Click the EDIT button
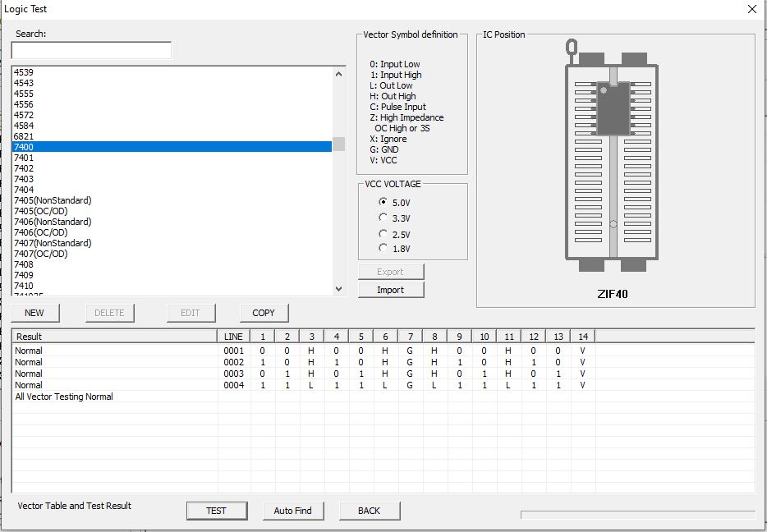This screenshot has height=532, width=767. click(x=191, y=313)
